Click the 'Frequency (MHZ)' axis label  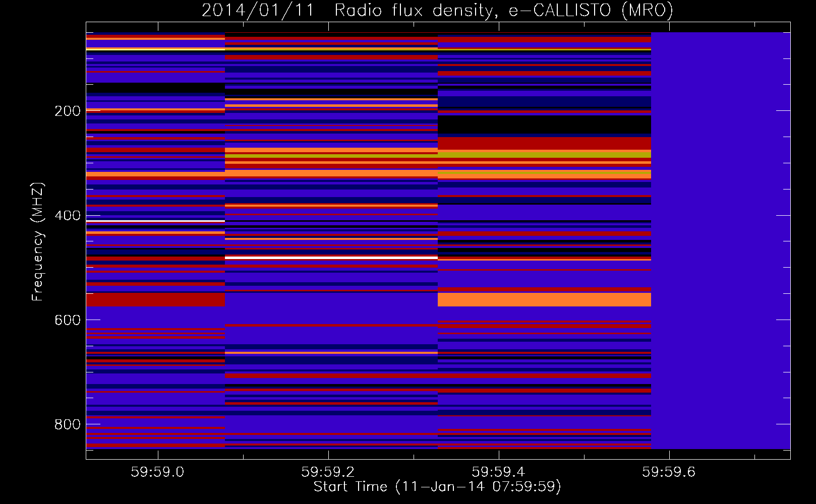(37, 241)
